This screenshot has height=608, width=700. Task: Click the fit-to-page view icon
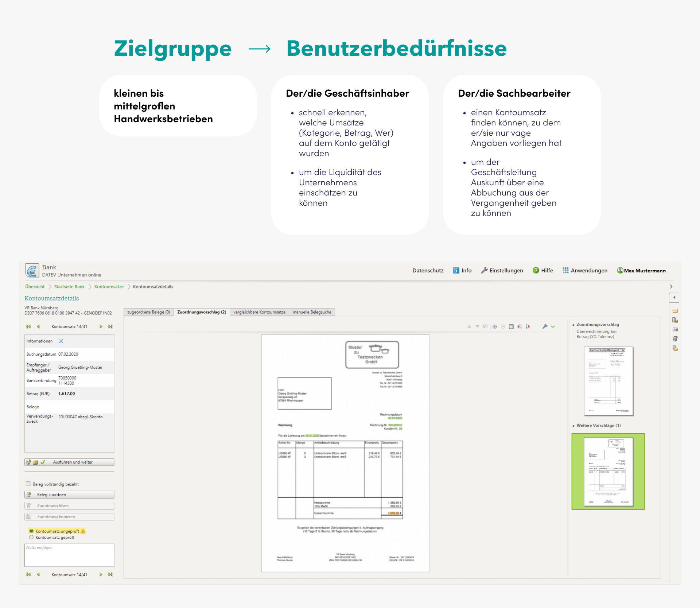(x=511, y=326)
